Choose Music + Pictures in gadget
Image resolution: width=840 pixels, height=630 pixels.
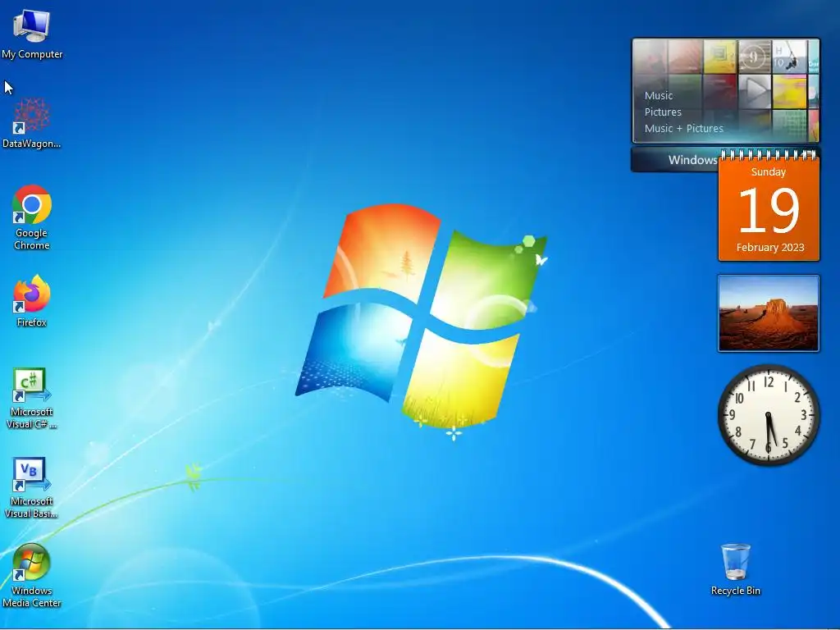coord(683,129)
